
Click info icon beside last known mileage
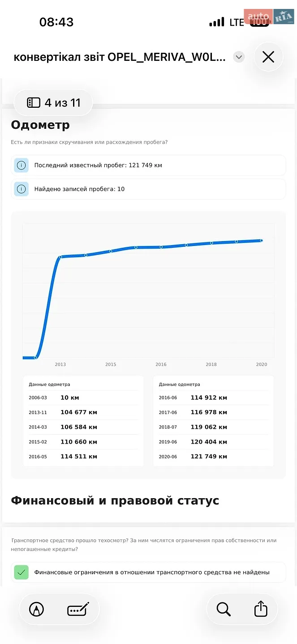point(21,165)
